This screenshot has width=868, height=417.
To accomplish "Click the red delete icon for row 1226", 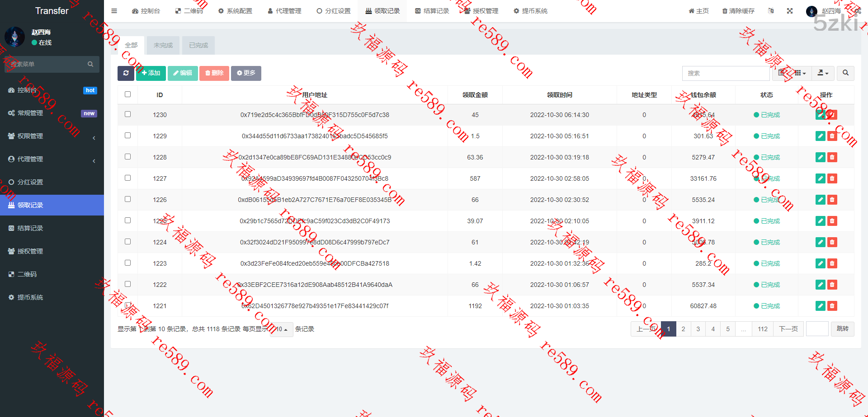I will point(832,200).
